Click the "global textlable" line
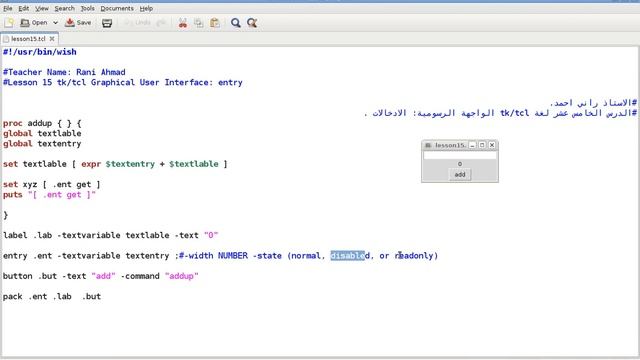The width and height of the screenshot is (640, 360). point(42,133)
